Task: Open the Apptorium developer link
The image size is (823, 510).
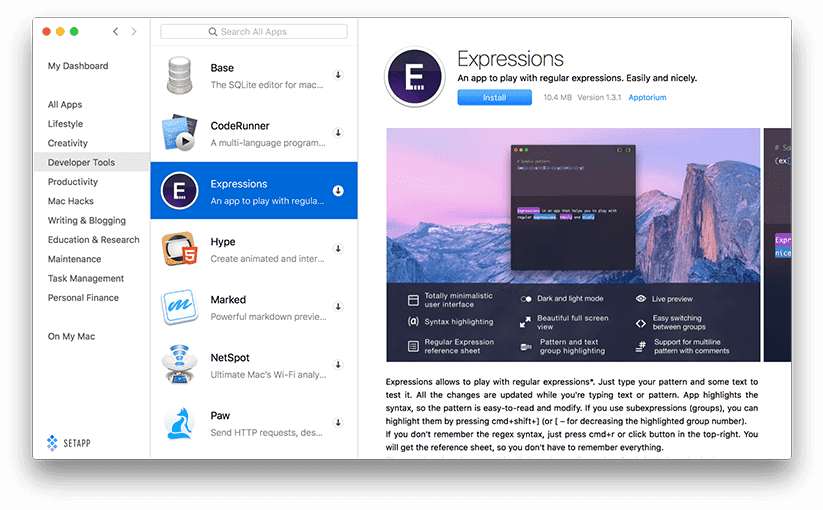Action: tap(647, 98)
